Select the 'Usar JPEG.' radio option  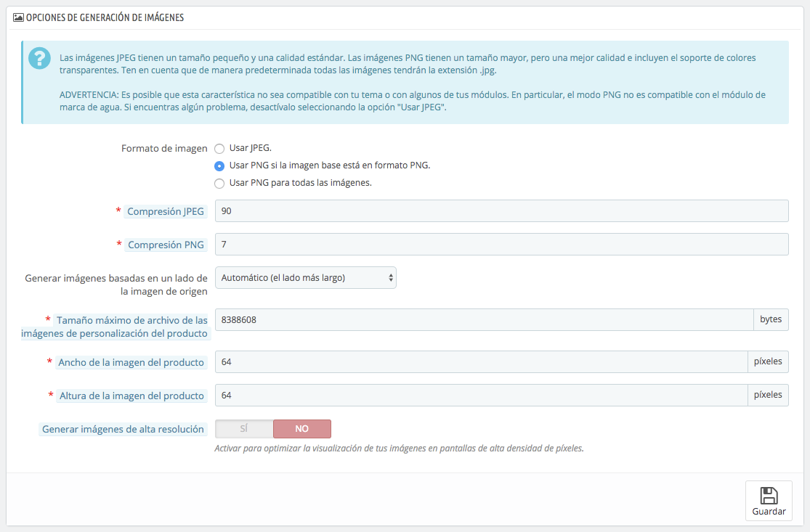point(219,149)
